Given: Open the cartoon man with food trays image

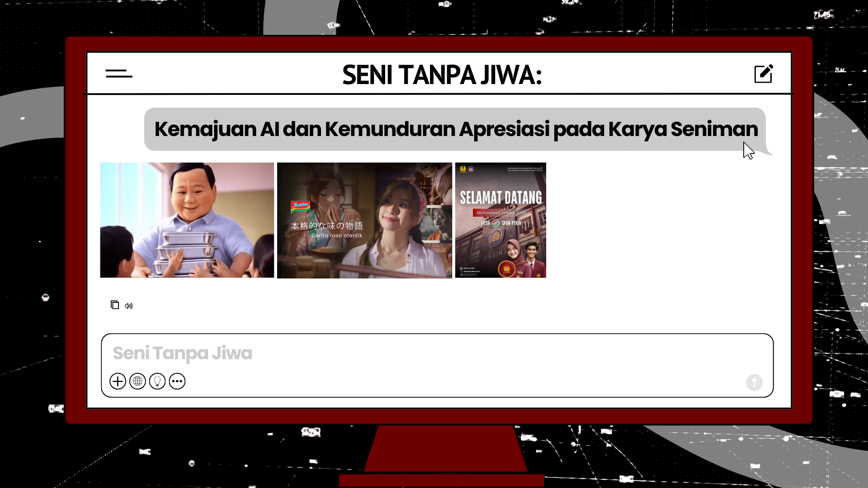Looking at the screenshot, I should [x=187, y=220].
